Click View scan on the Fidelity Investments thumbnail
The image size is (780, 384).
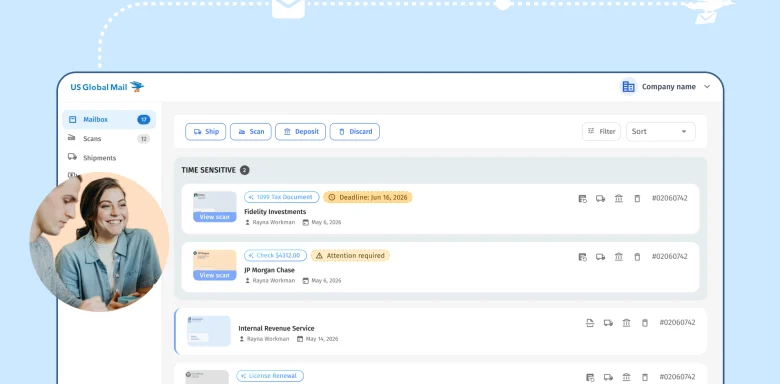214,217
